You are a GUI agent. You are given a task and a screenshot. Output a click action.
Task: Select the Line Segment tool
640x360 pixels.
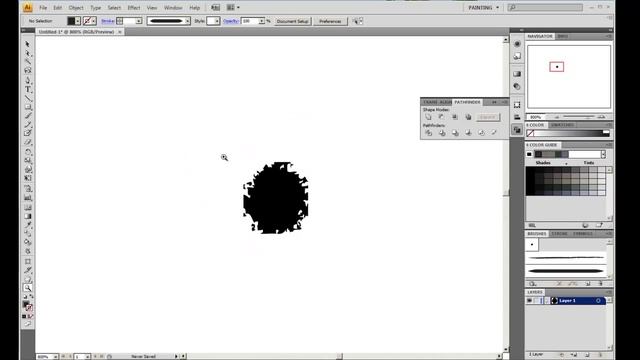point(27,98)
